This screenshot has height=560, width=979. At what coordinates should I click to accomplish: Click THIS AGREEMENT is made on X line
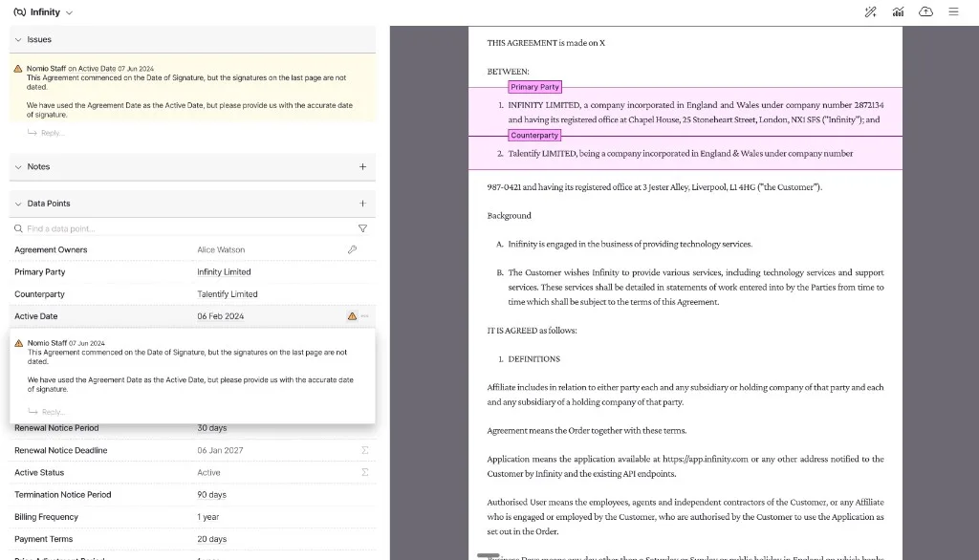point(546,43)
